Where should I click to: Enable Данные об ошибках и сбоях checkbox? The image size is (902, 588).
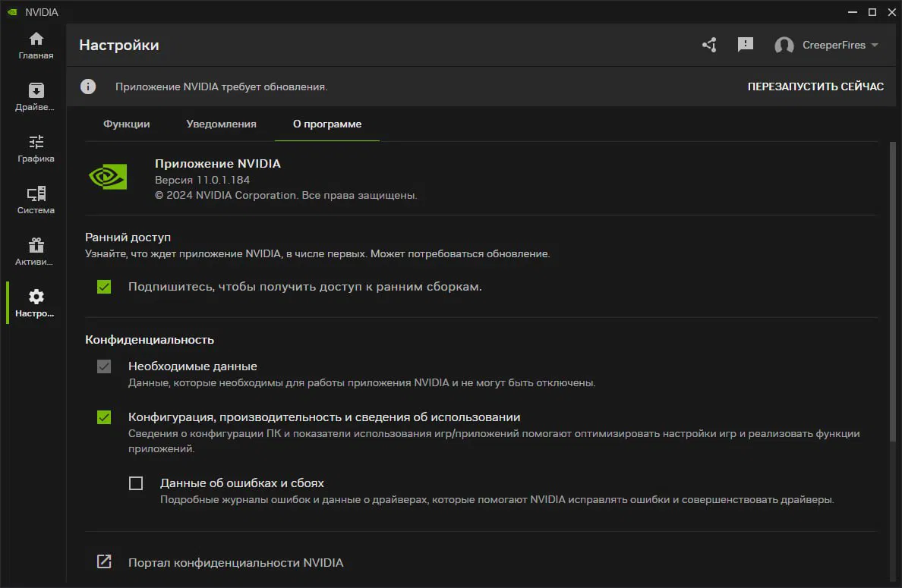click(136, 483)
